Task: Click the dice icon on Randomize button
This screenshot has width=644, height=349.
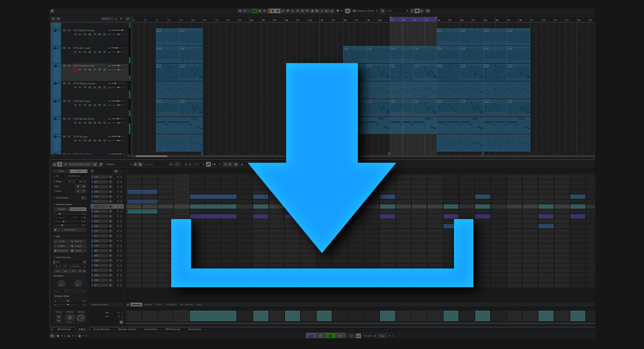Action: [x=55, y=229]
